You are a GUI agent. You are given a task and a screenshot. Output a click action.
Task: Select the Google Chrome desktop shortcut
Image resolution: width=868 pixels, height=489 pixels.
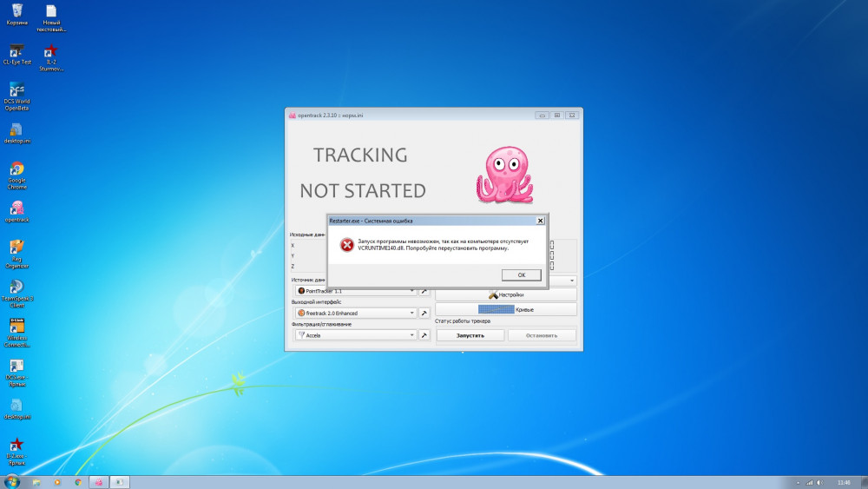tap(17, 175)
